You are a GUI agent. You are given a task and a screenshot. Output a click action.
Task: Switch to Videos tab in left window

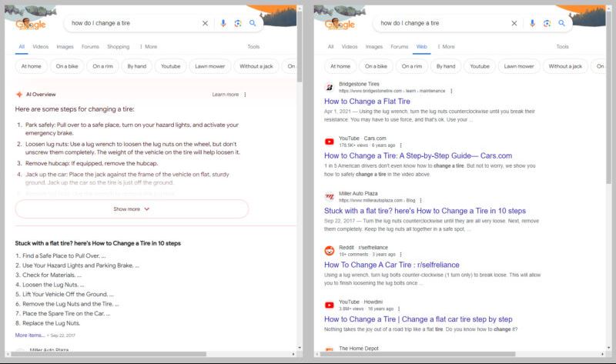point(41,46)
